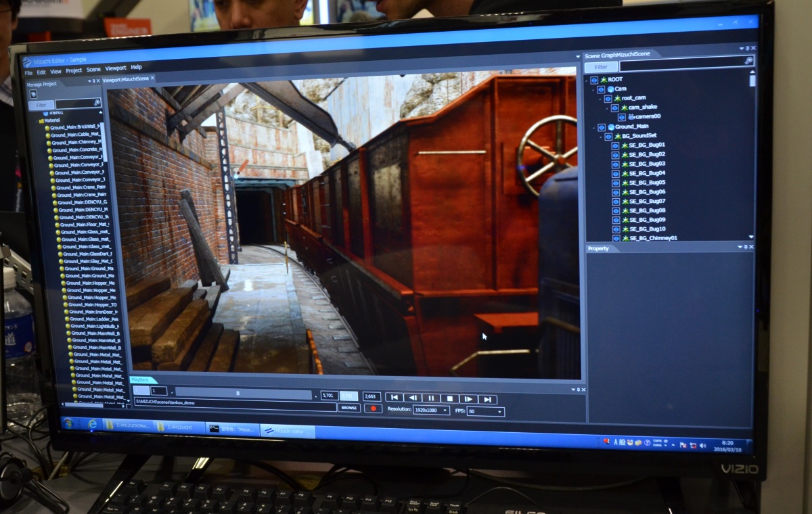Toggle visibility of SE_BG_Chimney01
Screen dimensions: 812x514
[x=615, y=238]
